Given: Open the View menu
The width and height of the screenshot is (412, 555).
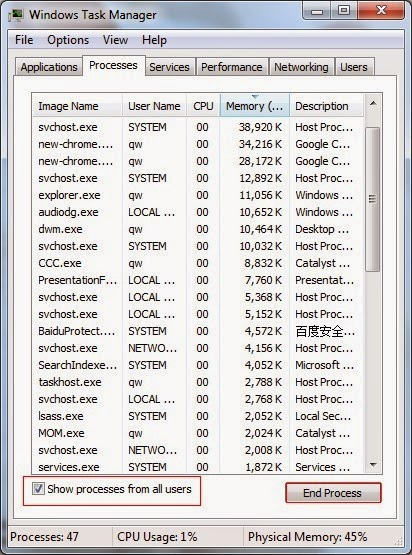Looking at the screenshot, I should tap(115, 40).
